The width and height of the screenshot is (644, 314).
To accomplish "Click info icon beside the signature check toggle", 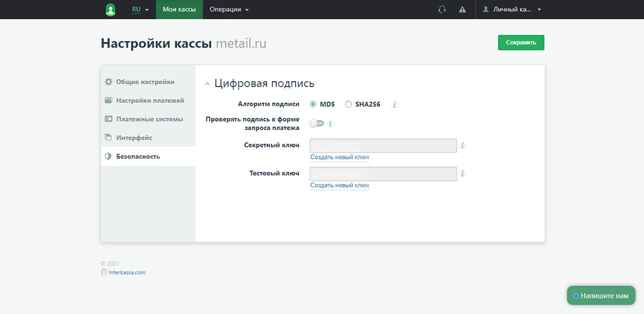I will tap(331, 124).
